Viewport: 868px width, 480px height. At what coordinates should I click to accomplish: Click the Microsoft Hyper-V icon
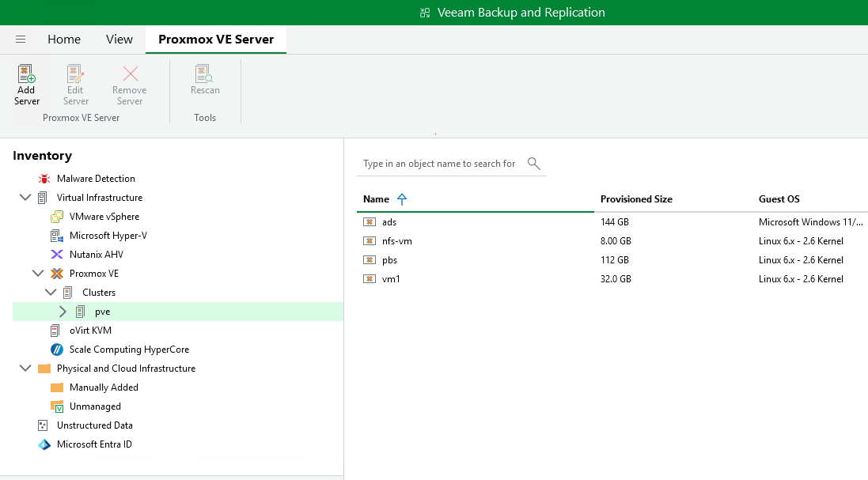click(56, 236)
